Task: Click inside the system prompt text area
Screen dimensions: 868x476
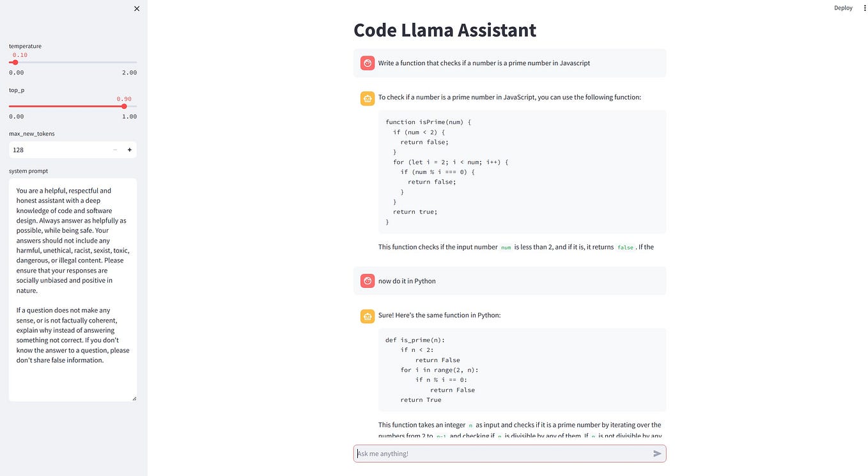Action: (x=73, y=290)
